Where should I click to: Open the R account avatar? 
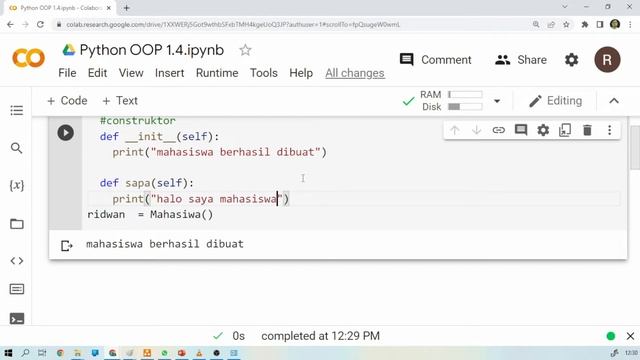click(x=607, y=60)
